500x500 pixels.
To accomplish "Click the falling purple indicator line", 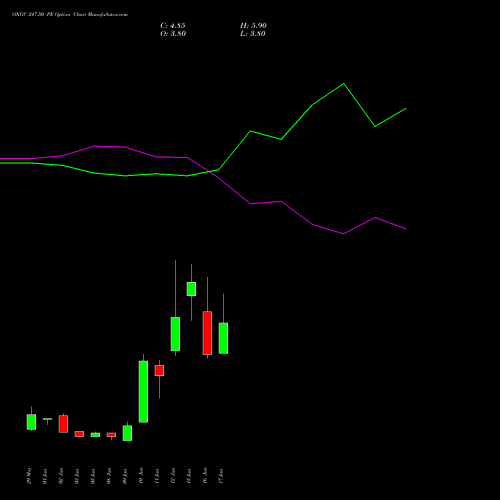I will coord(281,202).
